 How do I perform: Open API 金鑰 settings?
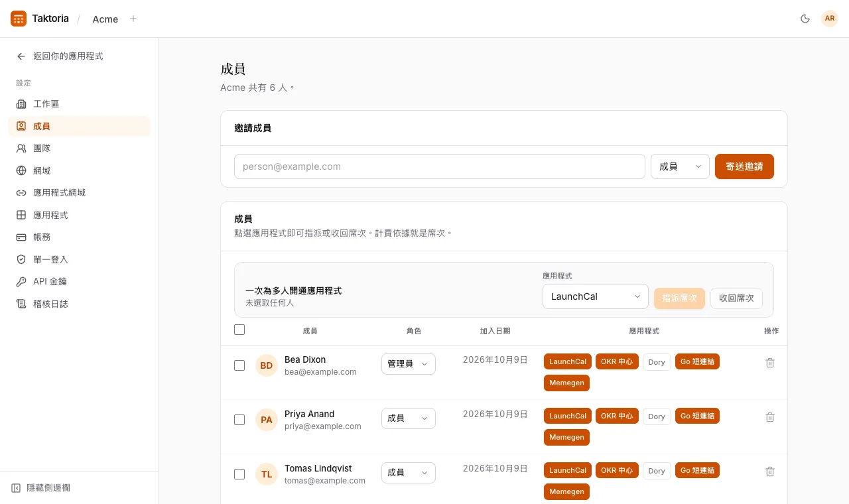pos(79,282)
